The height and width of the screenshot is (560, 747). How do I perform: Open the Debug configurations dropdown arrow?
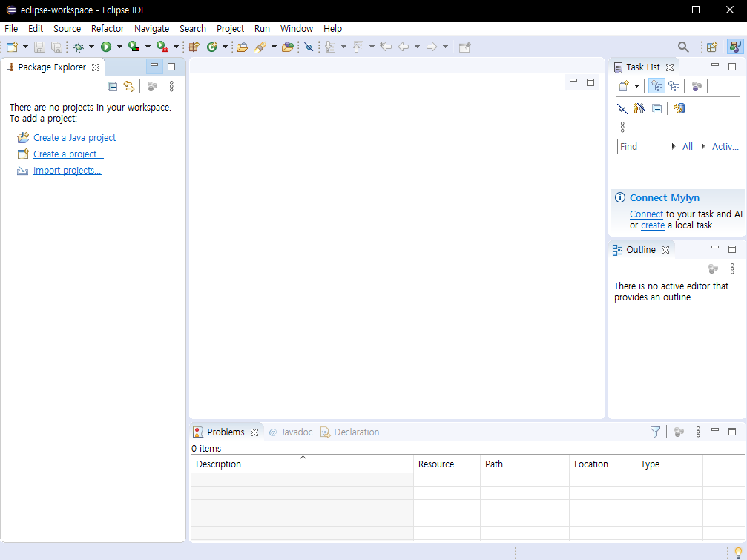click(91, 47)
